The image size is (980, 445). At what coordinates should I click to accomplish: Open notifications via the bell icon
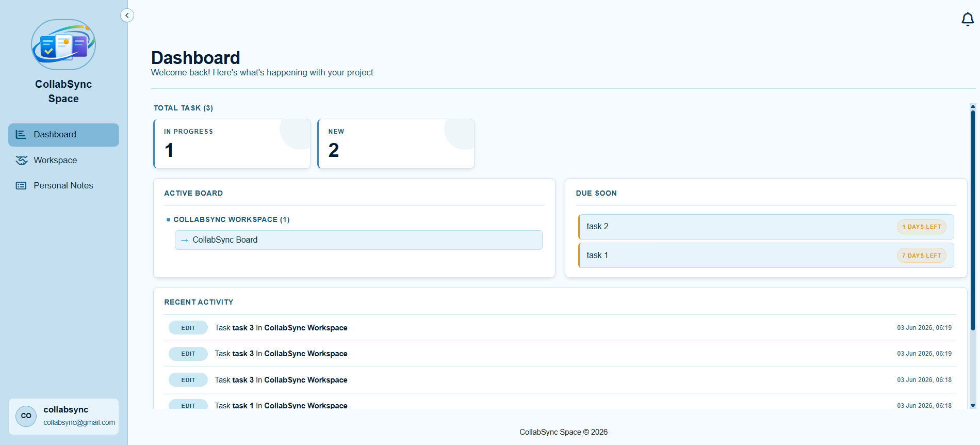(x=968, y=20)
